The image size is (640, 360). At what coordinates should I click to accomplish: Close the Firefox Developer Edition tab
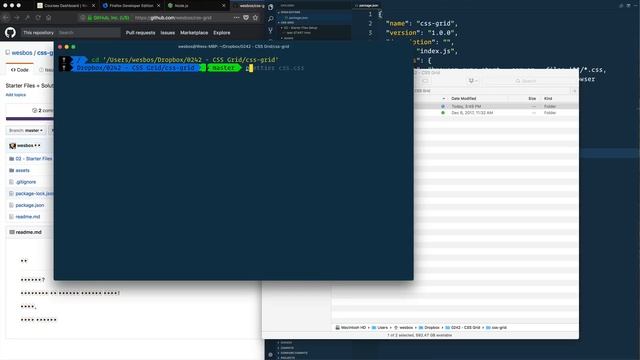tap(158, 6)
